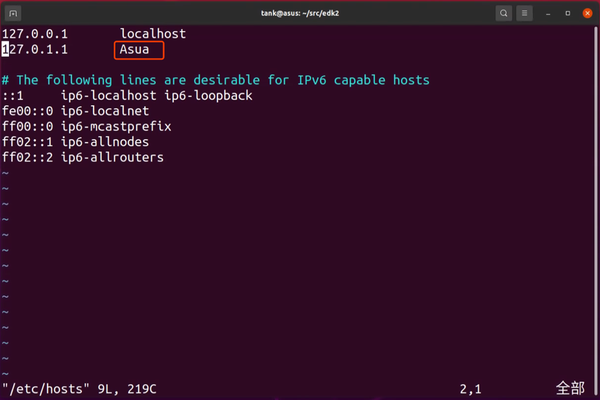The height and width of the screenshot is (400, 600).
Task: Click the 127.0.1.1 address
Action: 35,49
